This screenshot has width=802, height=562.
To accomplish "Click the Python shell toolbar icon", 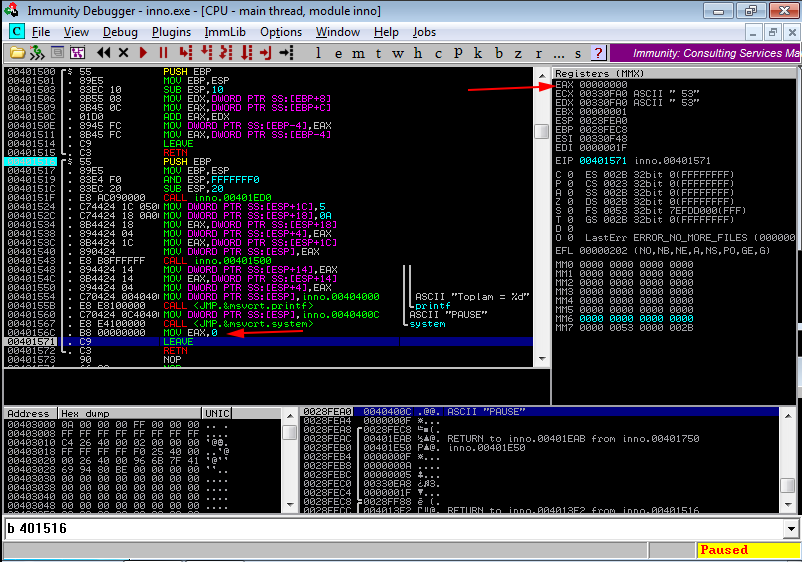I will [x=37, y=53].
